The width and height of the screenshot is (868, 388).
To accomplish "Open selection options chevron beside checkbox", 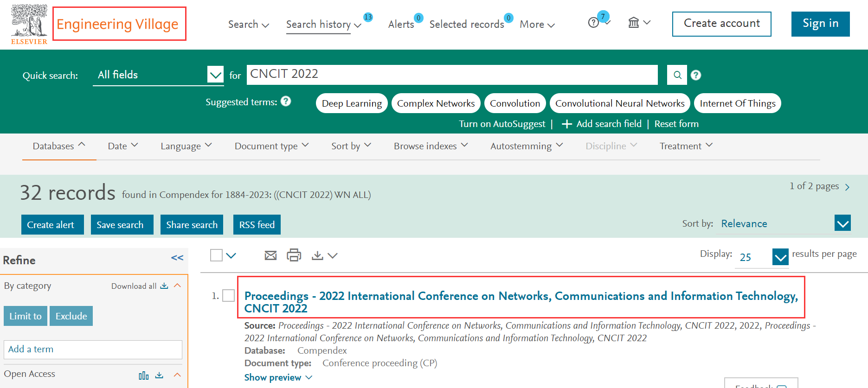I will click(x=231, y=255).
